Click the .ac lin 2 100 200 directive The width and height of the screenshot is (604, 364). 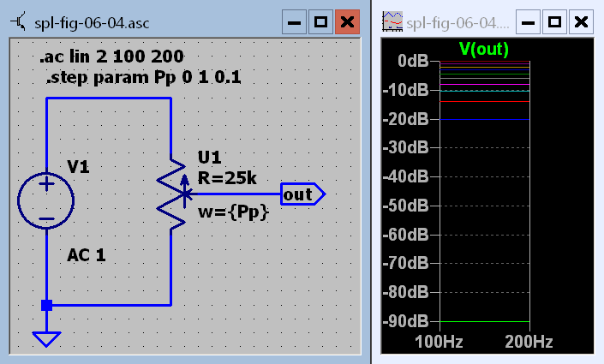click(x=111, y=58)
